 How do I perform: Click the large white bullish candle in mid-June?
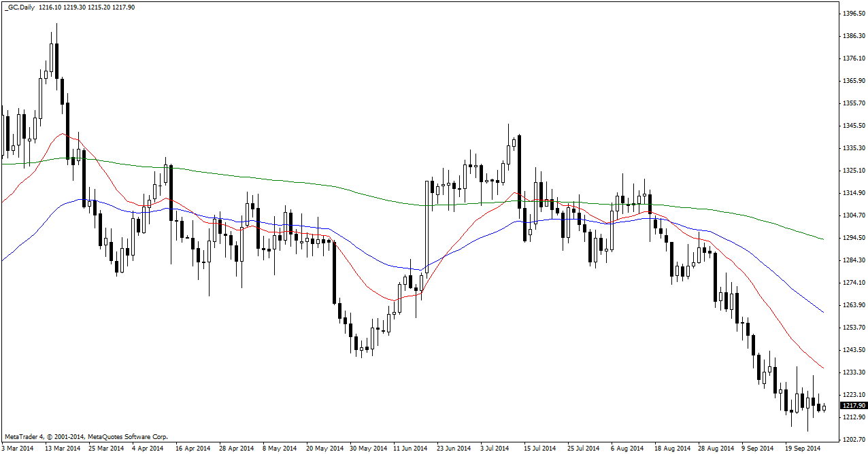(x=427, y=224)
